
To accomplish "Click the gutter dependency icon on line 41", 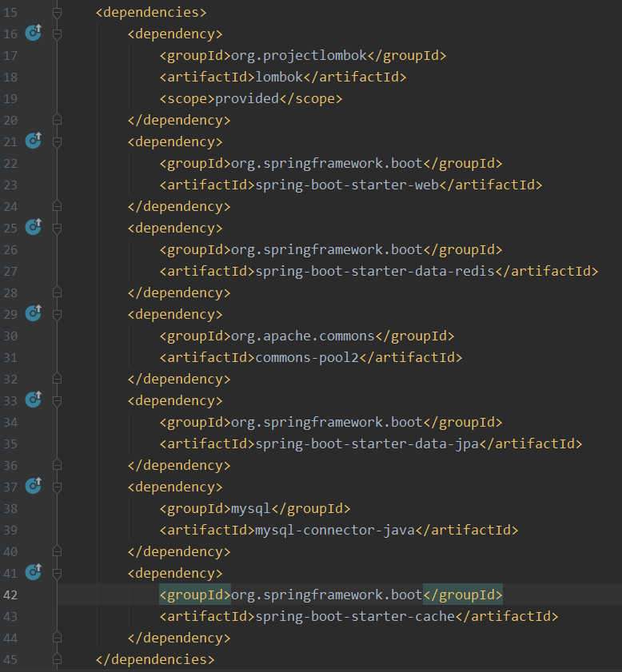I will [33, 573].
